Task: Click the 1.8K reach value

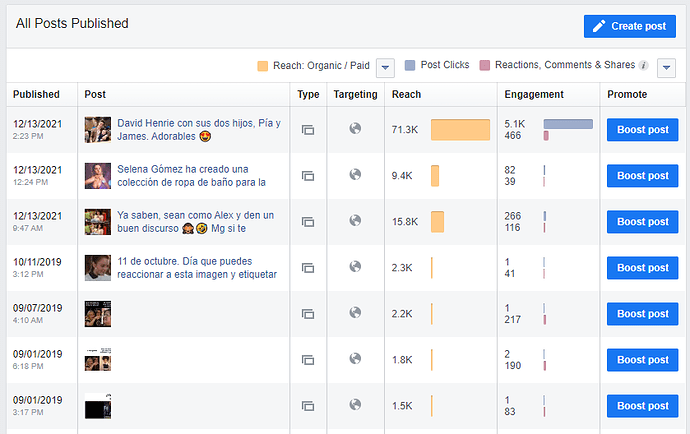Action: pos(402,360)
